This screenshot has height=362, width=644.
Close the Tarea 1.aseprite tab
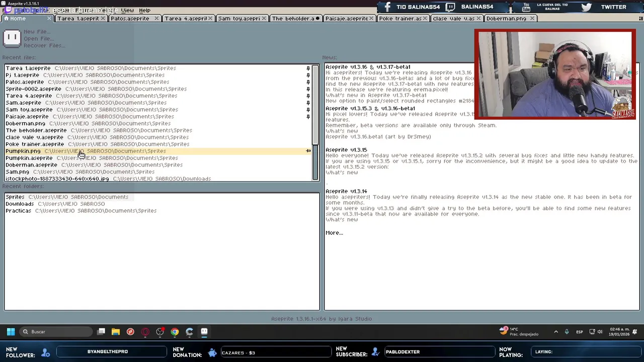point(103,19)
